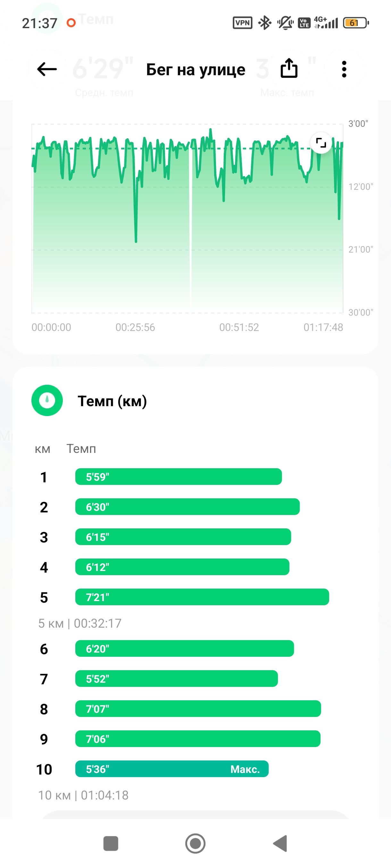
Task: Select kilometer 1 bar showing 5'59"
Action: (x=179, y=477)
